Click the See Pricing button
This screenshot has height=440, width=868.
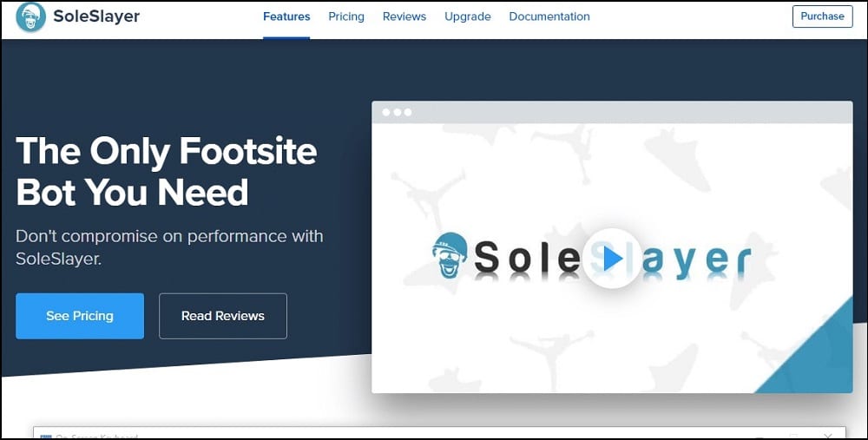pyautogui.click(x=80, y=316)
